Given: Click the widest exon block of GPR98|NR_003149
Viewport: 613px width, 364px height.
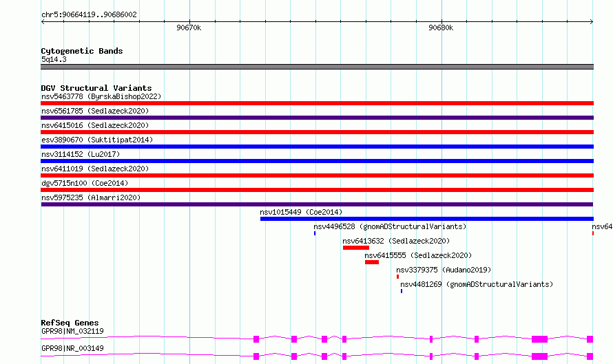Looking at the screenshot, I should click(x=539, y=356).
